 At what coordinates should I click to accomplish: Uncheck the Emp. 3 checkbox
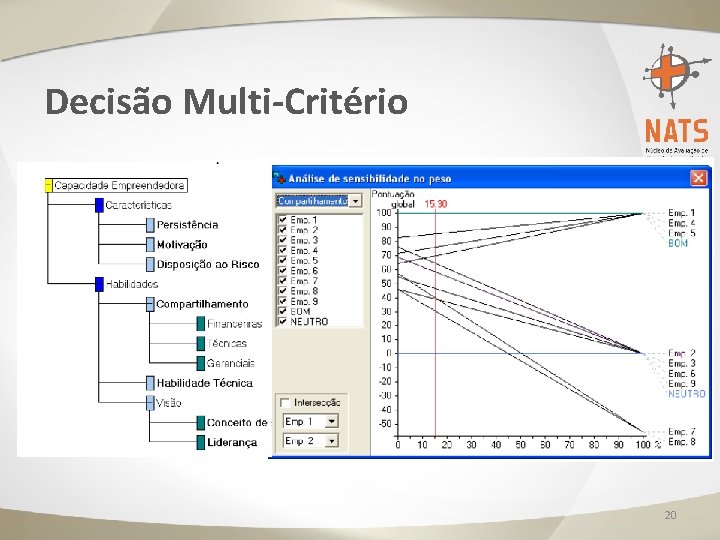[x=283, y=240]
